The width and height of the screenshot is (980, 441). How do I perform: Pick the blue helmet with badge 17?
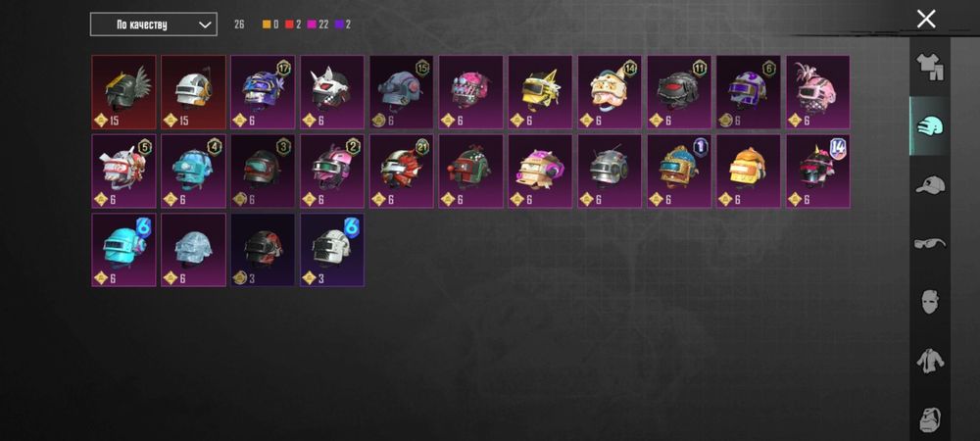[263, 92]
